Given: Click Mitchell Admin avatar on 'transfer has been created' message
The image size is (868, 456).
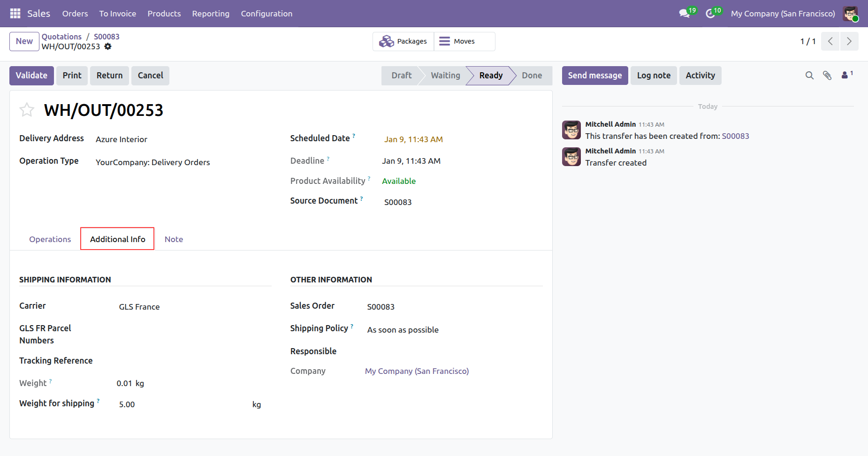Looking at the screenshot, I should (x=571, y=130).
